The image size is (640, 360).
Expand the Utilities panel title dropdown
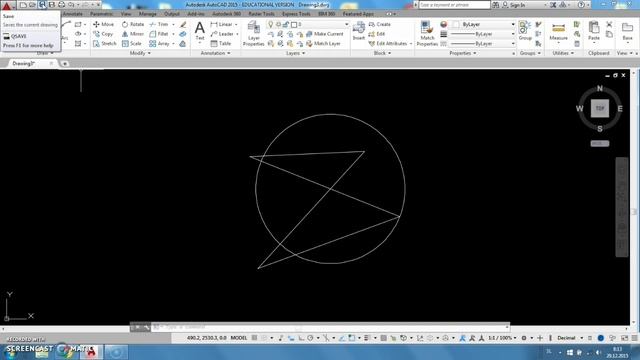click(x=562, y=53)
